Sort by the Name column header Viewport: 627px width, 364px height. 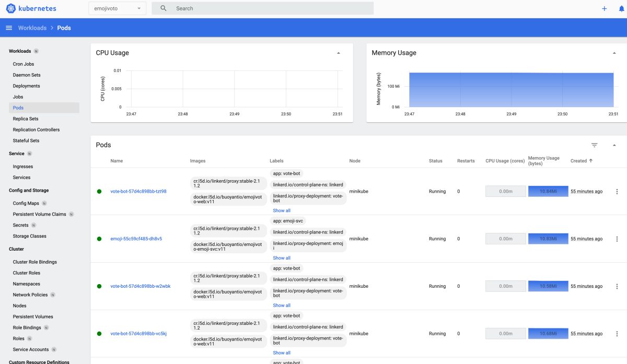(117, 161)
